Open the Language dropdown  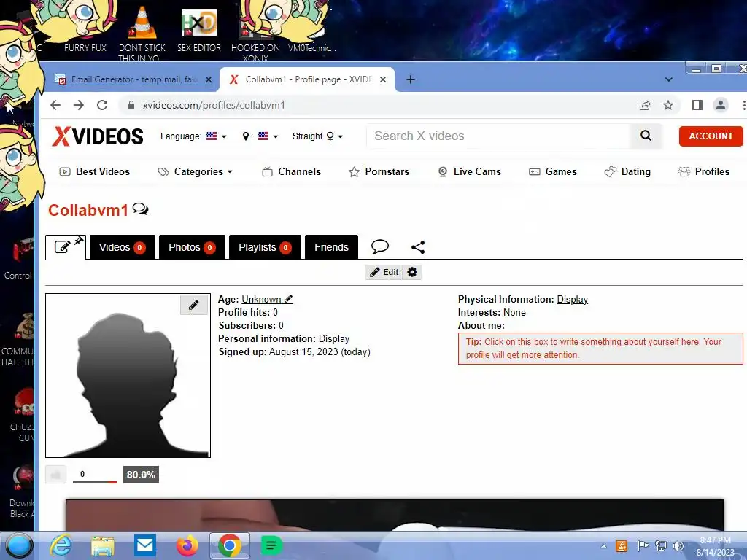click(193, 136)
